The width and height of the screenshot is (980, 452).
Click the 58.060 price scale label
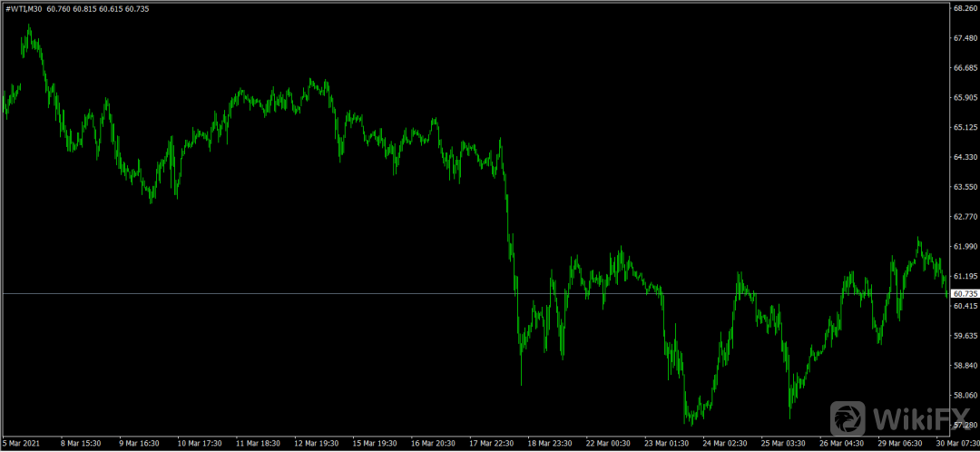pos(964,396)
